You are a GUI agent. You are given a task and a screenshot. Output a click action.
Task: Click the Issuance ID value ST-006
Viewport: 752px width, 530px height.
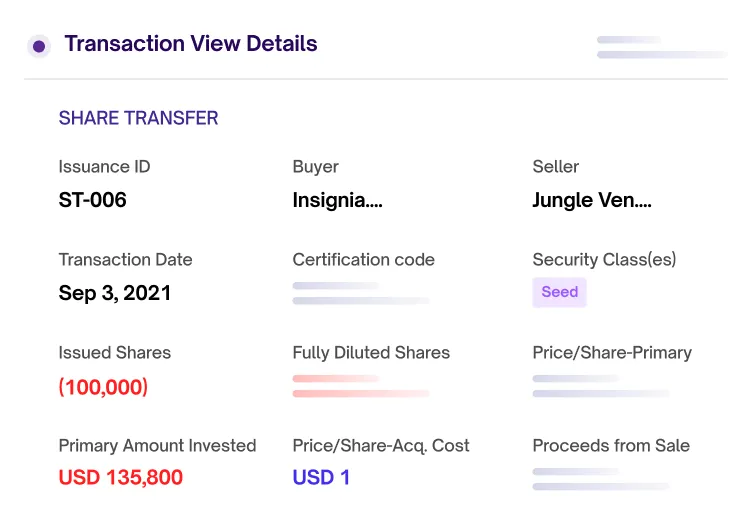(93, 200)
